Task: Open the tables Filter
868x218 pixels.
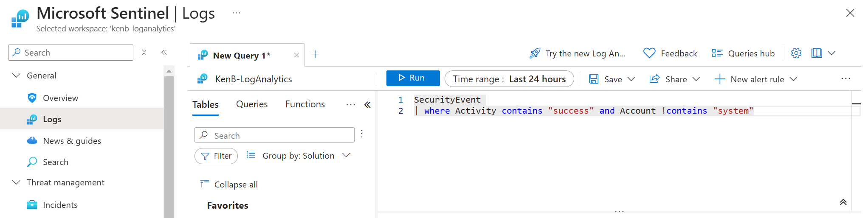Action: click(x=216, y=156)
